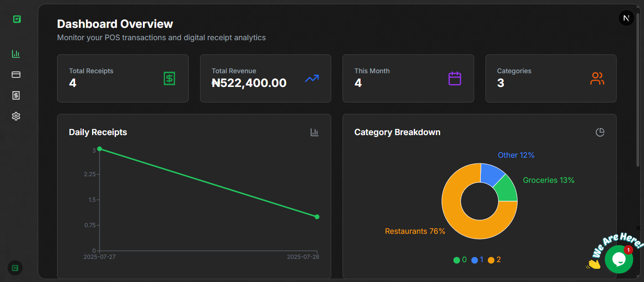Click the Groceries 13% label

549,180
